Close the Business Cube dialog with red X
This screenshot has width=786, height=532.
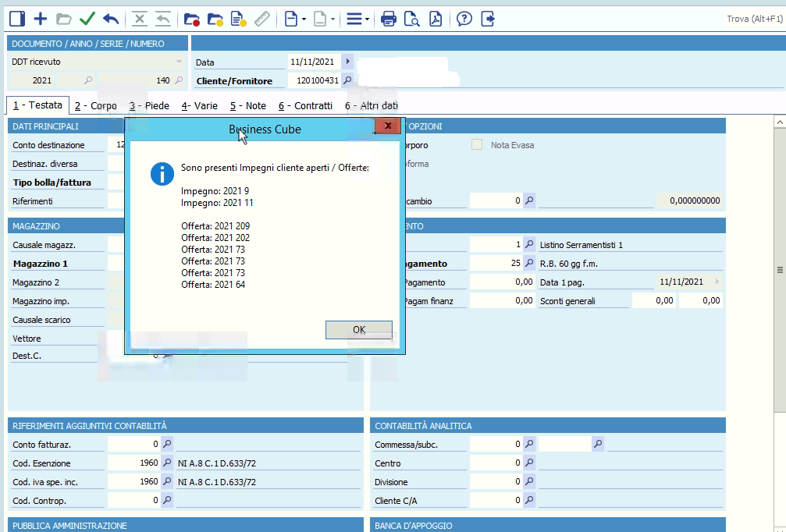click(x=387, y=126)
